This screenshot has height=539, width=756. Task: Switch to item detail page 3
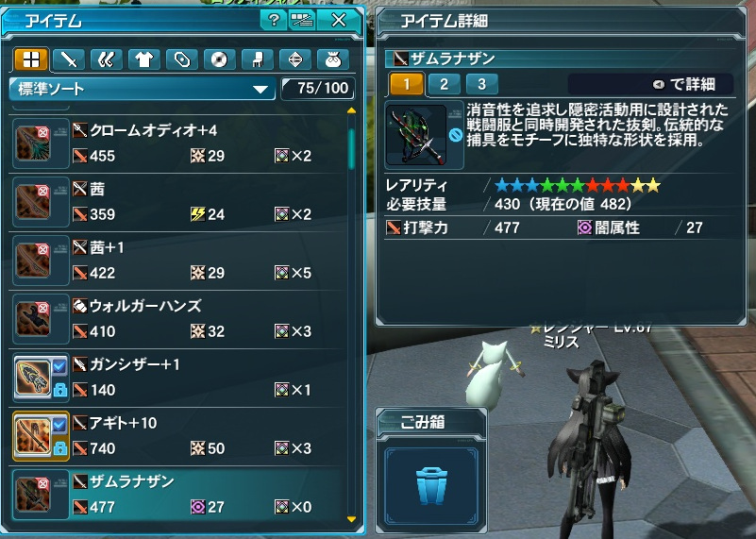click(x=481, y=84)
